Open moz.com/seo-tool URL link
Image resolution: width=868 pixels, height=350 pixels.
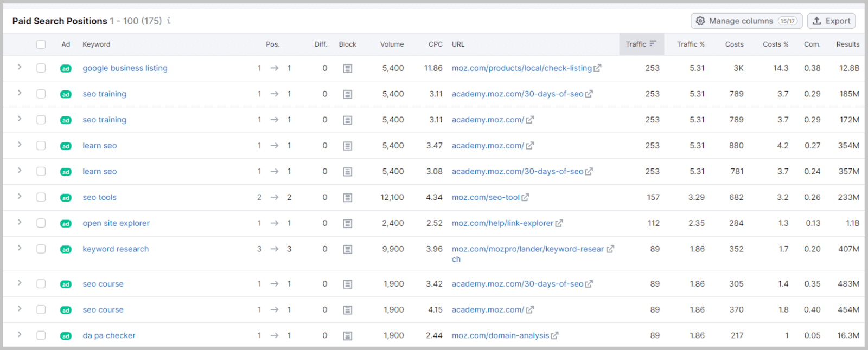(486, 197)
